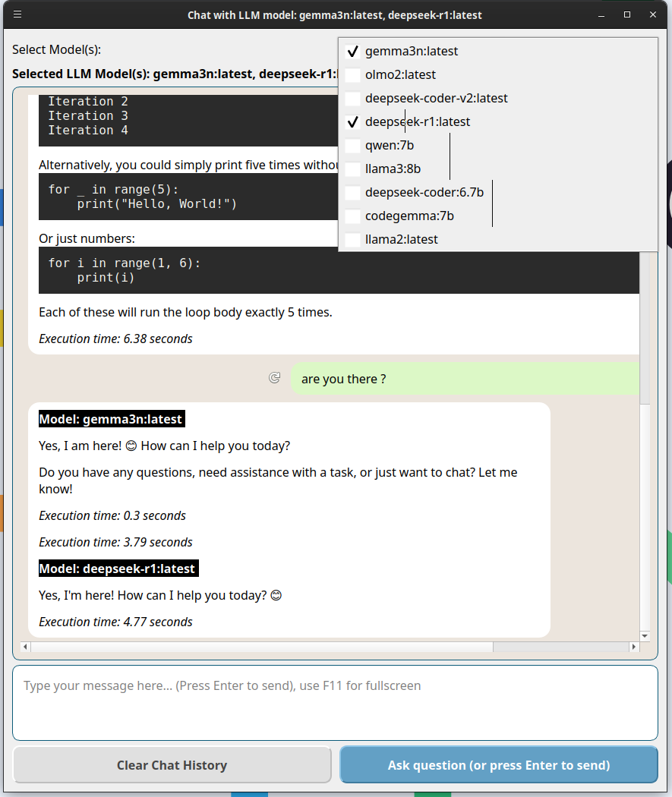
Task: Click the 'Iteration 3' output line
Action: [88, 116]
